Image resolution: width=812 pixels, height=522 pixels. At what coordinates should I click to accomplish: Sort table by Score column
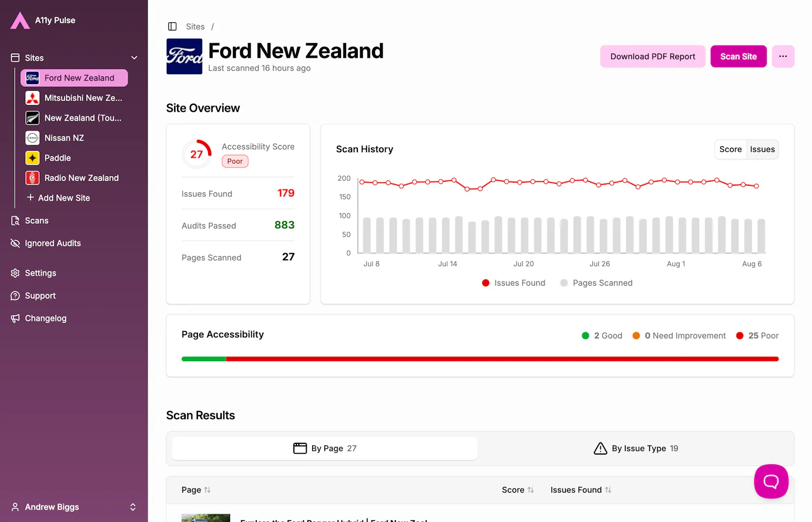[518, 490]
